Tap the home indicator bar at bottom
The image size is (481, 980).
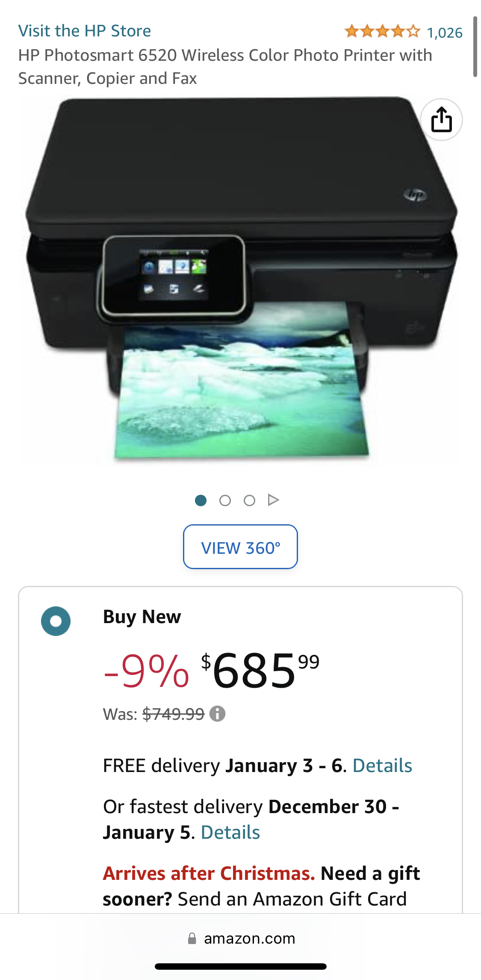coord(241,966)
